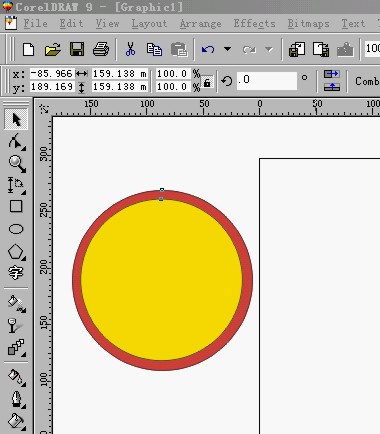Activate the Text tool
The width and height of the screenshot is (380, 434).
click(x=16, y=273)
